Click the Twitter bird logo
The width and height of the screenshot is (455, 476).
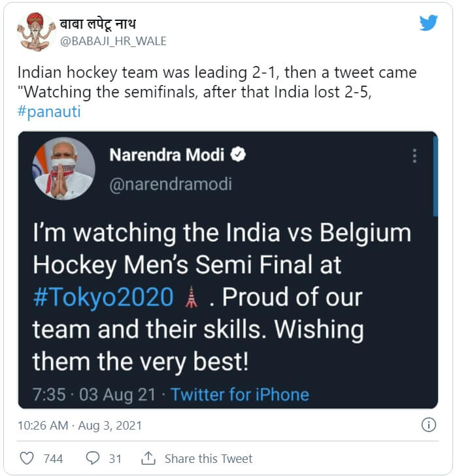click(x=428, y=24)
